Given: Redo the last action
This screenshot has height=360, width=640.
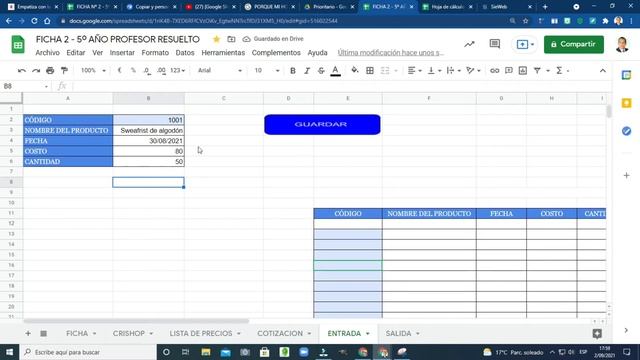Looking at the screenshot, I should (36, 71).
